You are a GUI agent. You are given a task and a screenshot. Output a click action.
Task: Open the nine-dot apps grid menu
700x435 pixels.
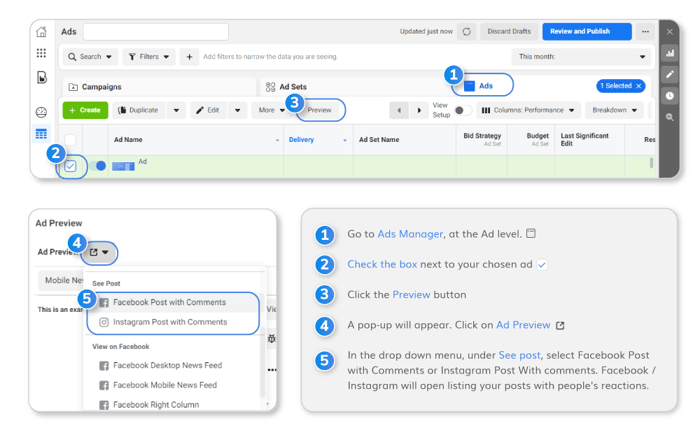tap(41, 54)
